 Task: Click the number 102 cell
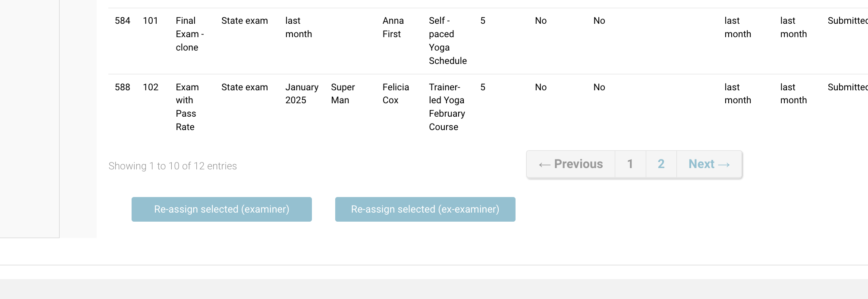151,87
